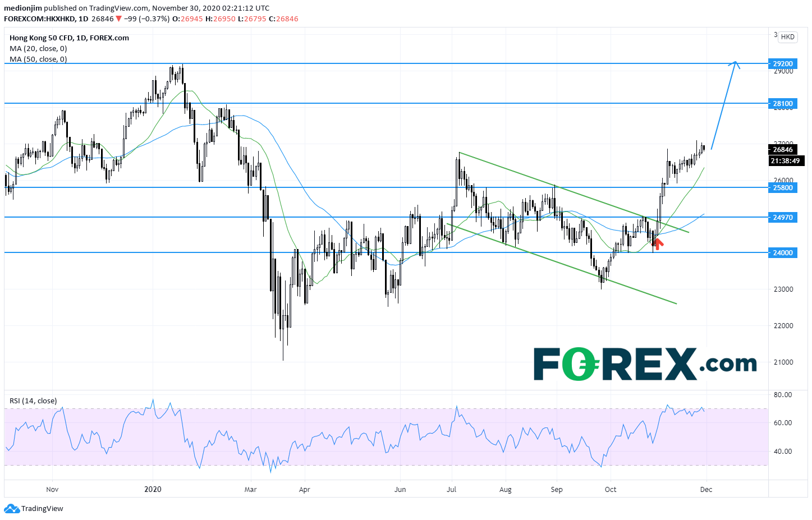
Task: Click the 80.00 RSI scale value
Action: coord(783,395)
